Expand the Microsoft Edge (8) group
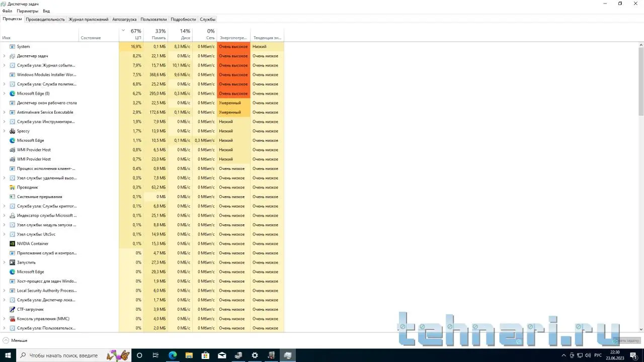Image resolution: width=644 pixels, height=362 pixels. click(5, 94)
